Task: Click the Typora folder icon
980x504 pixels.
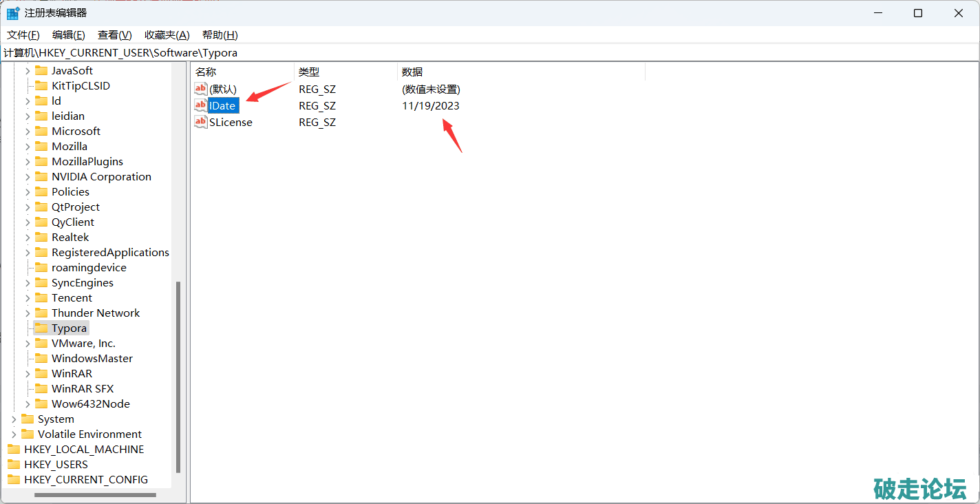Action: tap(41, 328)
